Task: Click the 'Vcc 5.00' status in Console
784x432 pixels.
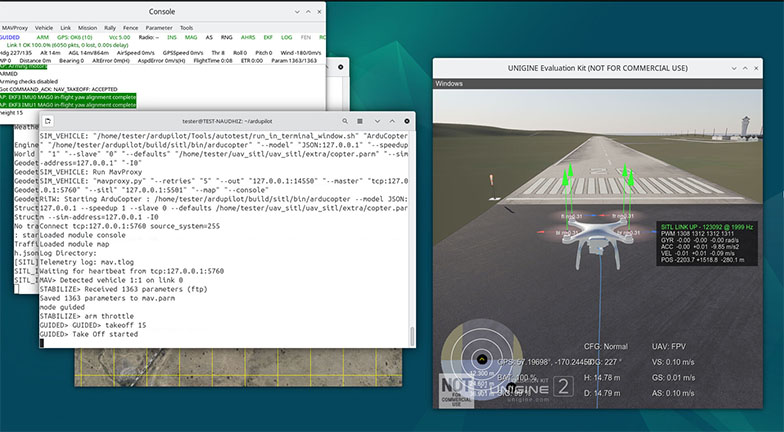Action: [x=120, y=38]
